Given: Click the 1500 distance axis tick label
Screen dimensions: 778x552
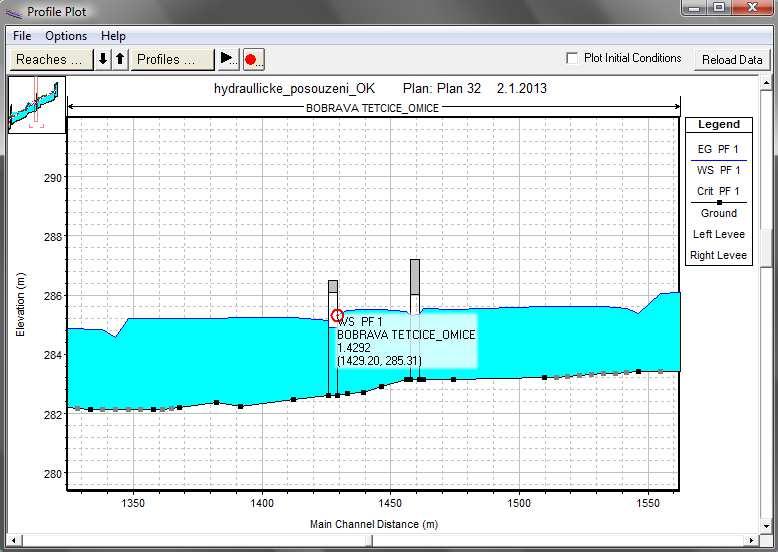Looking at the screenshot, I should [x=519, y=503].
